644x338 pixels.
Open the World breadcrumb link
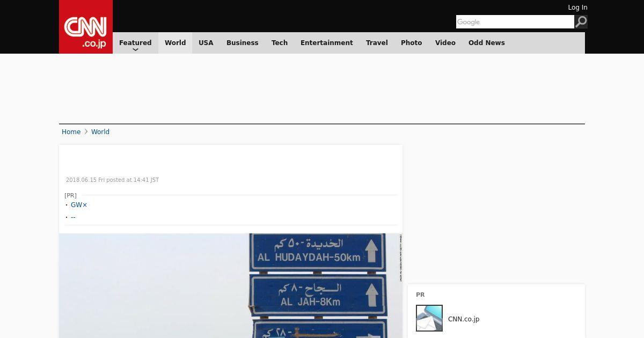pos(100,132)
